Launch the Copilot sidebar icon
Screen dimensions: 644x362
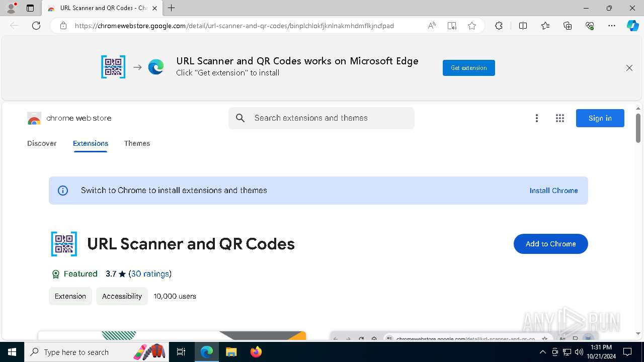632,26
